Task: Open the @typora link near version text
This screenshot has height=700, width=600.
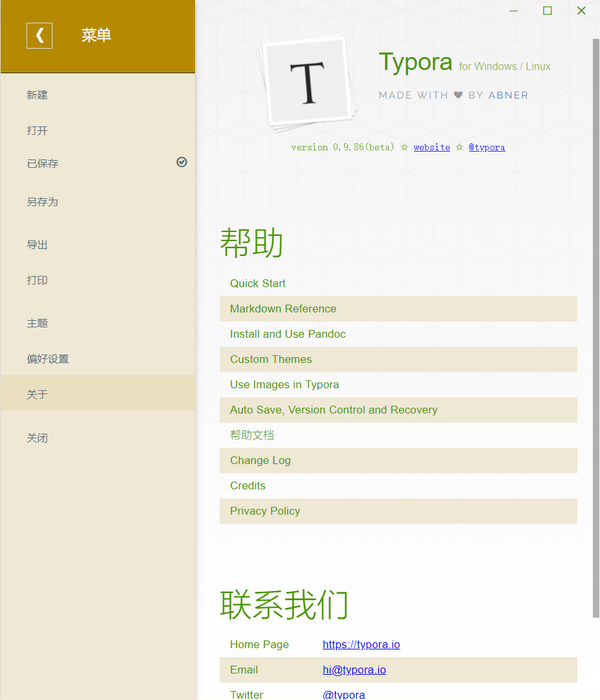Action: [487, 147]
